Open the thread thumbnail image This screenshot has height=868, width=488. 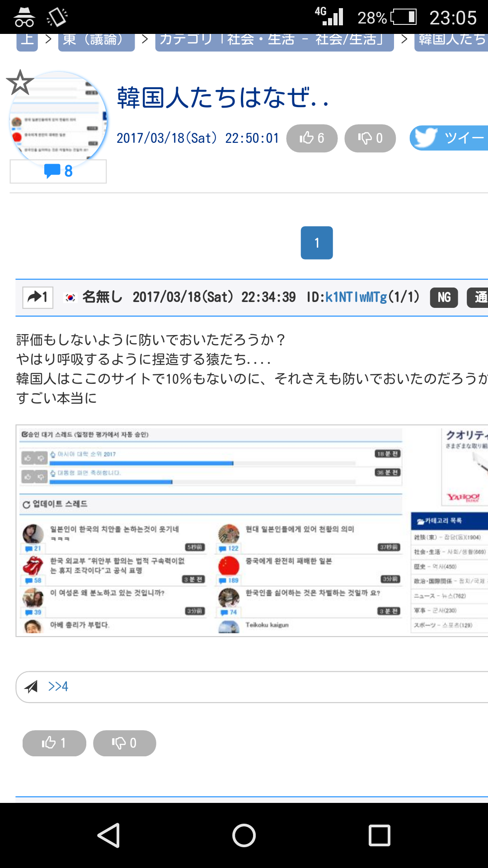pyautogui.click(x=59, y=118)
